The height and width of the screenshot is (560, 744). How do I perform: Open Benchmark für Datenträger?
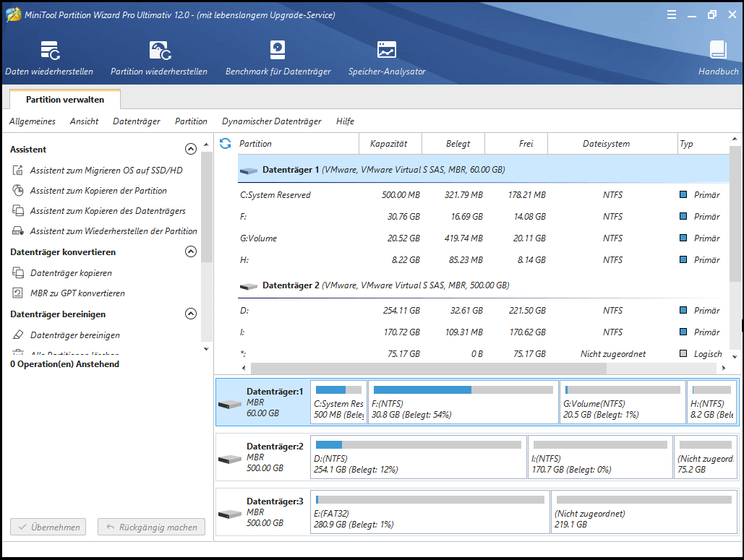pyautogui.click(x=278, y=58)
